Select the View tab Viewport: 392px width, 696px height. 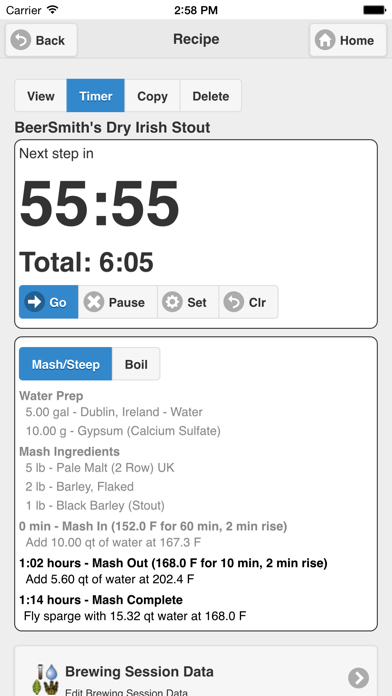click(x=41, y=96)
